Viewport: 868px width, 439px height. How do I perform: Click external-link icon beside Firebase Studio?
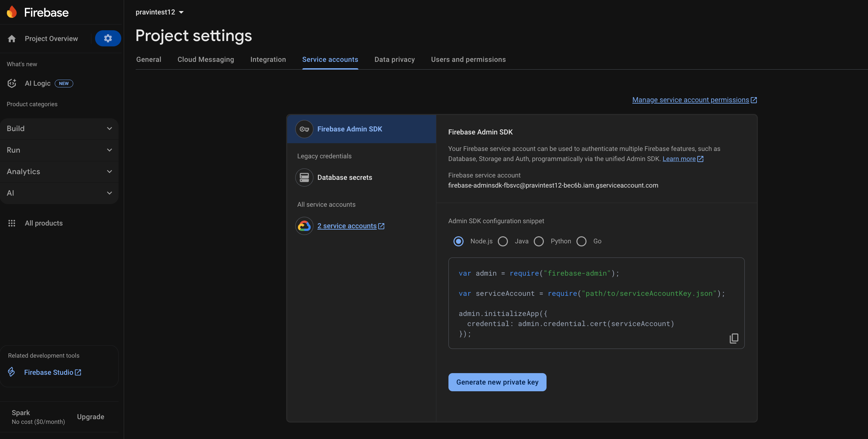(x=78, y=372)
